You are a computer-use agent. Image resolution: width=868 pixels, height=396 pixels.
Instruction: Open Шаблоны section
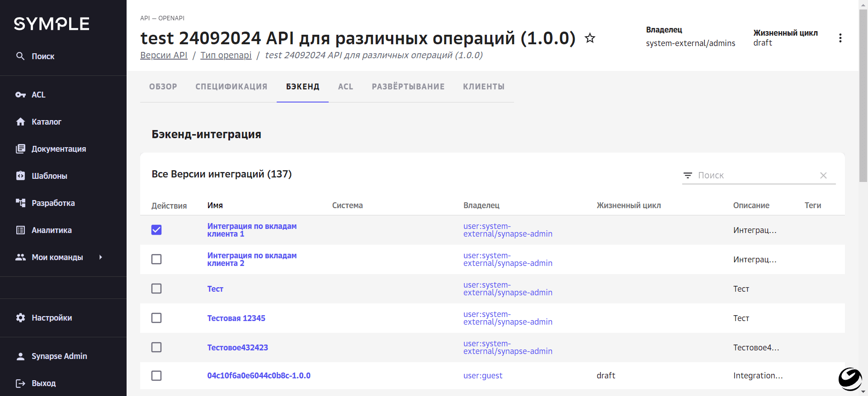tap(50, 176)
